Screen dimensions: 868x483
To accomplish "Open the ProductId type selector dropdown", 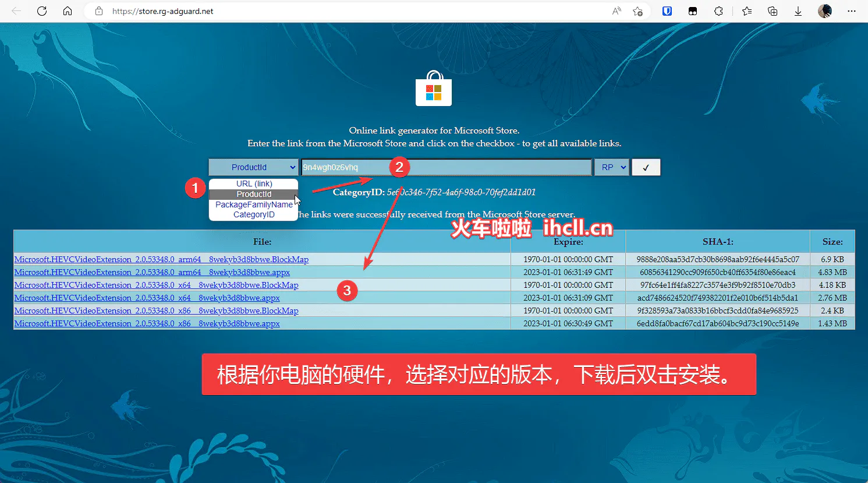I will [253, 167].
